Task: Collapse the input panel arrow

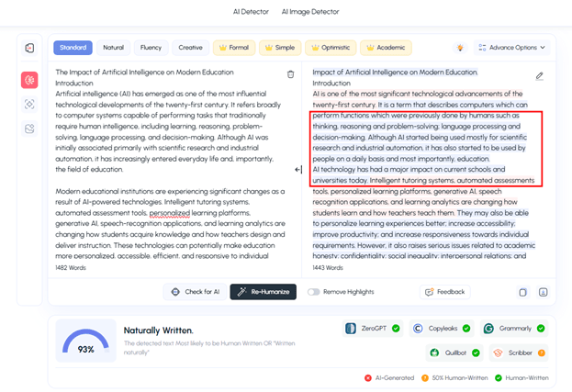Action: click(x=298, y=170)
